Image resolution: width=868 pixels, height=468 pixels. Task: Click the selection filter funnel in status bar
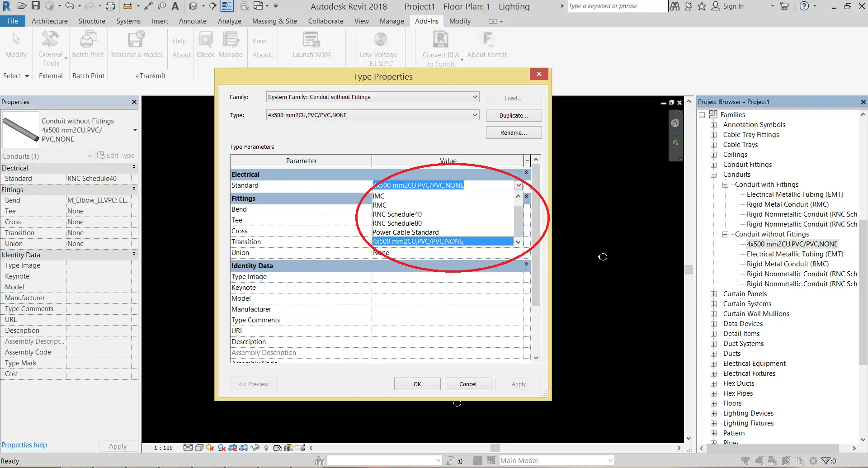click(826, 461)
